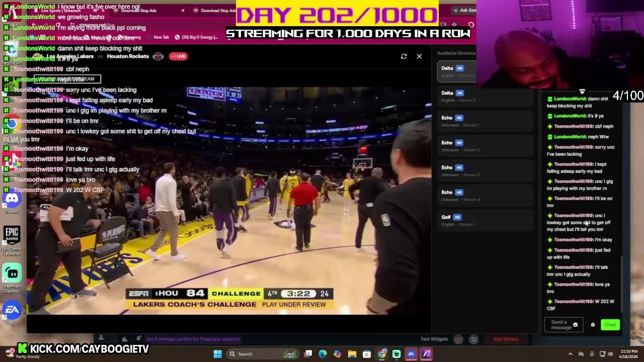Choose Echo Unknown Stream 4
This screenshot has height=362, width=644.
486,196
